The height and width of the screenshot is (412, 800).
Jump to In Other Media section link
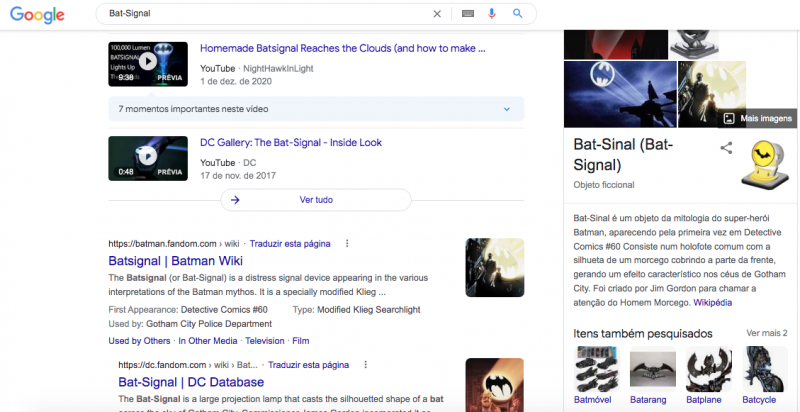210,341
